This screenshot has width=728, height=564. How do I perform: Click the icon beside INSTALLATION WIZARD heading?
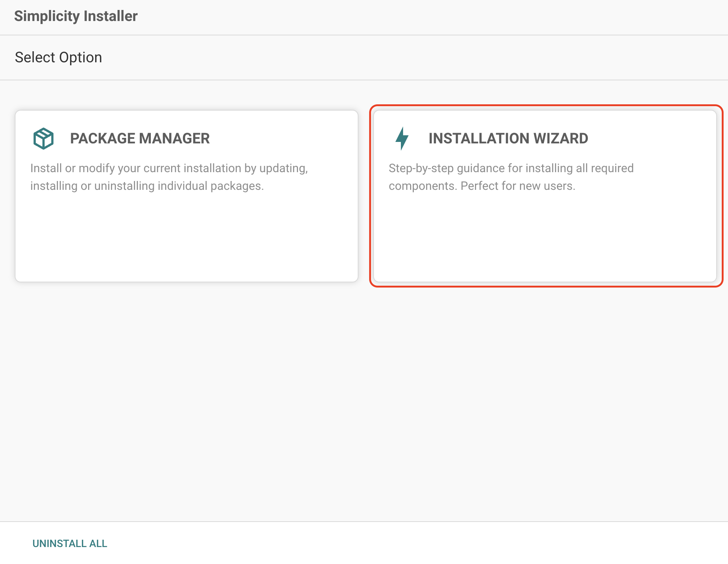(x=402, y=139)
